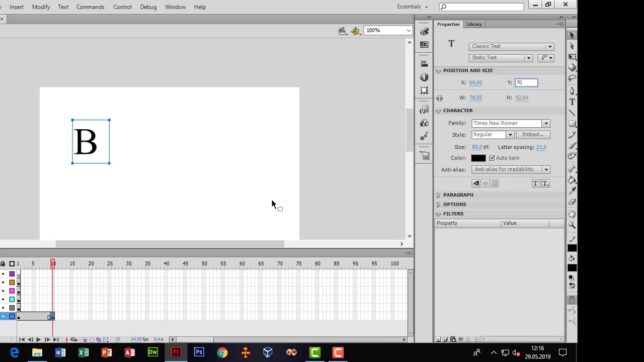Open the Essentials workspace switcher

412,7
